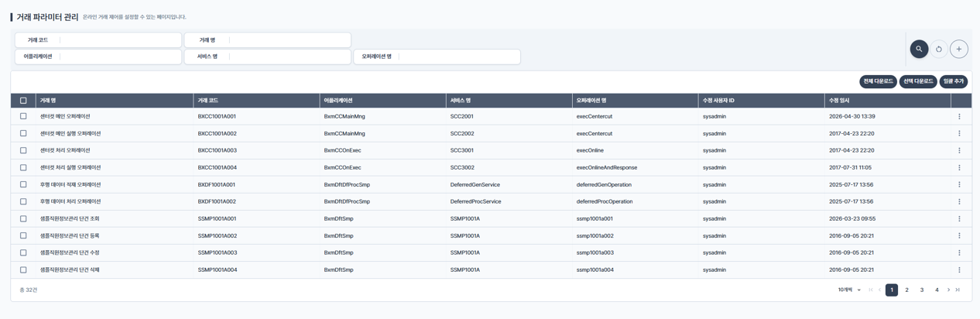The width and height of the screenshot is (980, 319).
Task: Check the BXDF1001A002 row checkbox
Action: (x=23, y=202)
